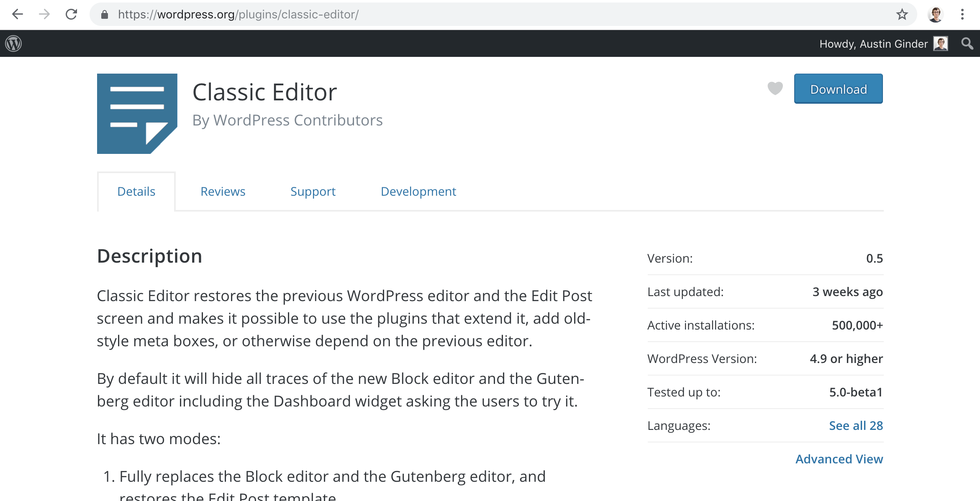The height and width of the screenshot is (501, 980).
Task: Bookmark this page with the star icon
Action: tap(902, 15)
